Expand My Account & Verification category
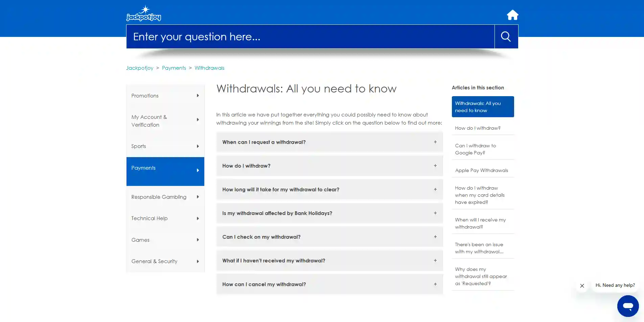Viewport: 644px width, 322px height. click(x=165, y=121)
